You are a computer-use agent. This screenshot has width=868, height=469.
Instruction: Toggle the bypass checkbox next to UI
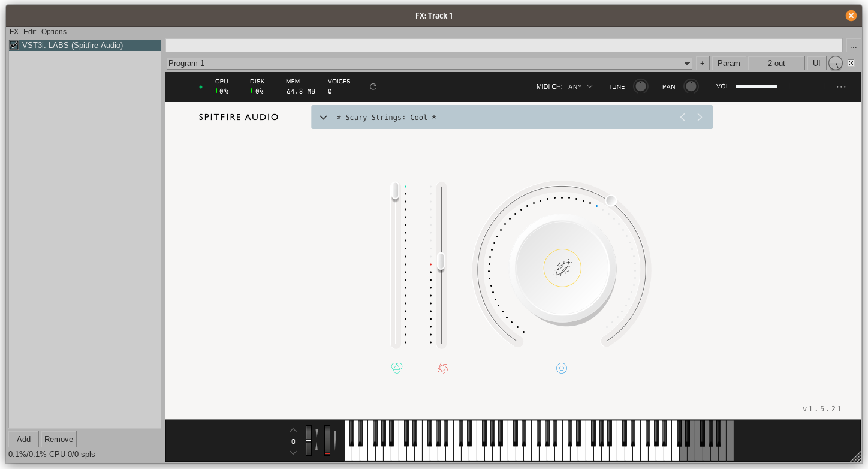851,63
